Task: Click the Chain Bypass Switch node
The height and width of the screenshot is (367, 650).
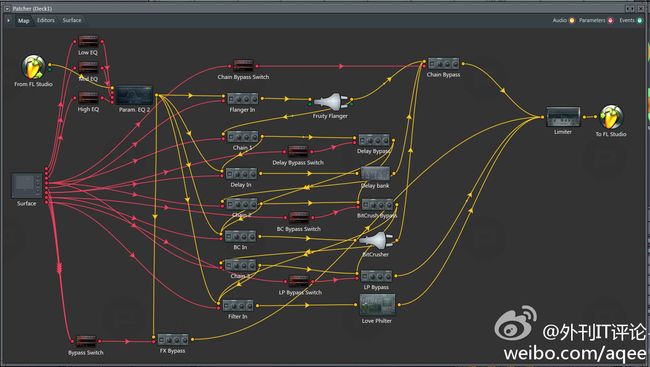Action: click(243, 66)
